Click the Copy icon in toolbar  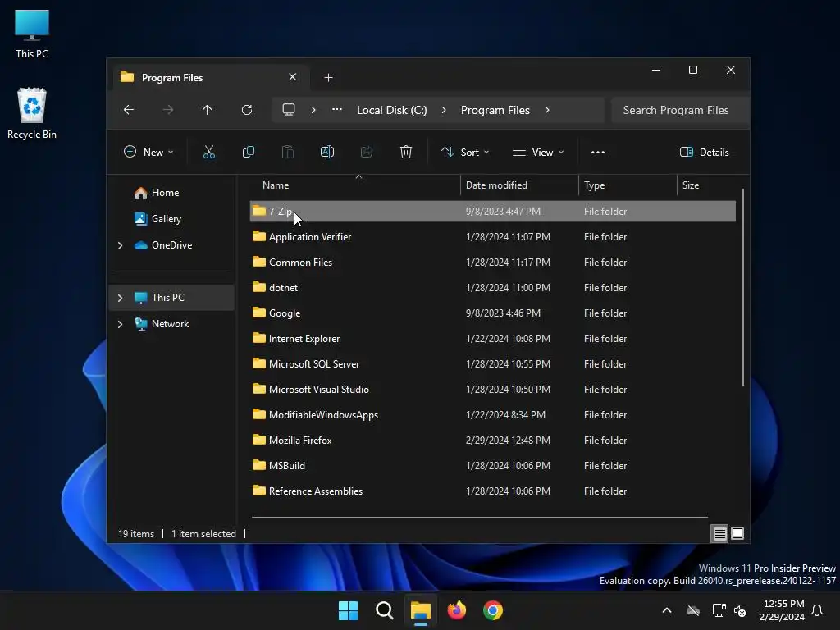pos(248,152)
